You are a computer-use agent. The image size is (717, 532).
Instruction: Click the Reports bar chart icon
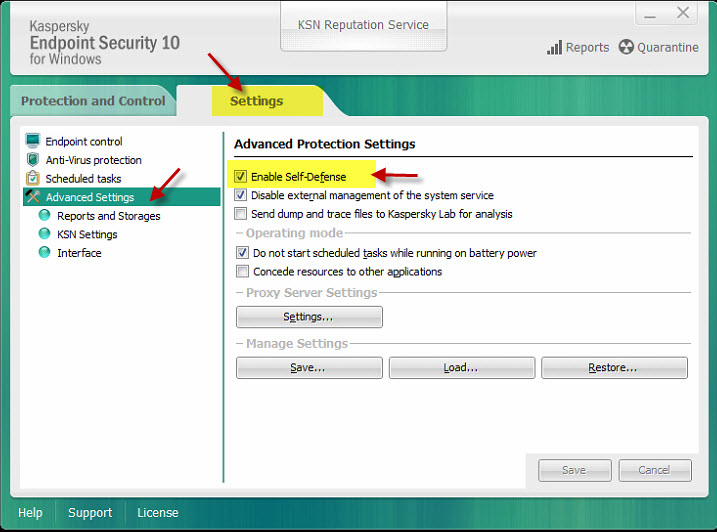(554, 47)
